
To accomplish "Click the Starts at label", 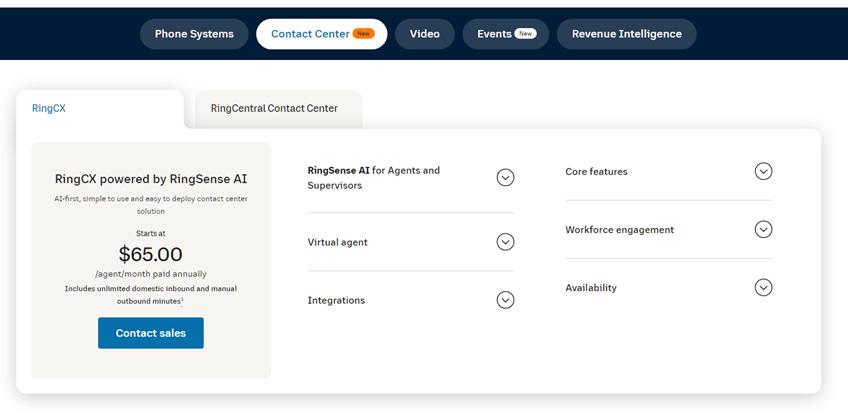I will tap(151, 234).
